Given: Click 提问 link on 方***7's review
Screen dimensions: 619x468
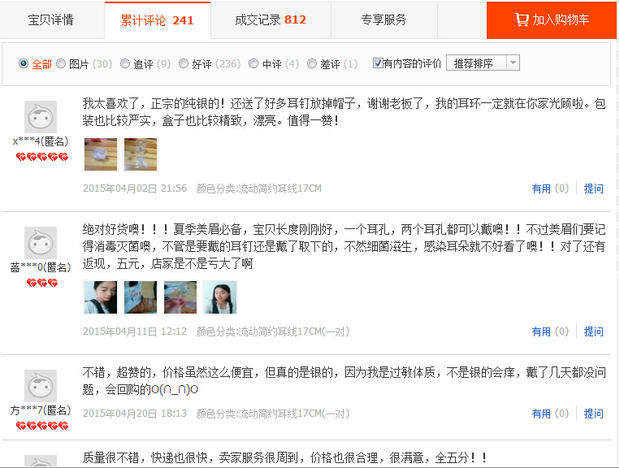Looking at the screenshot, I should [594, 413].
